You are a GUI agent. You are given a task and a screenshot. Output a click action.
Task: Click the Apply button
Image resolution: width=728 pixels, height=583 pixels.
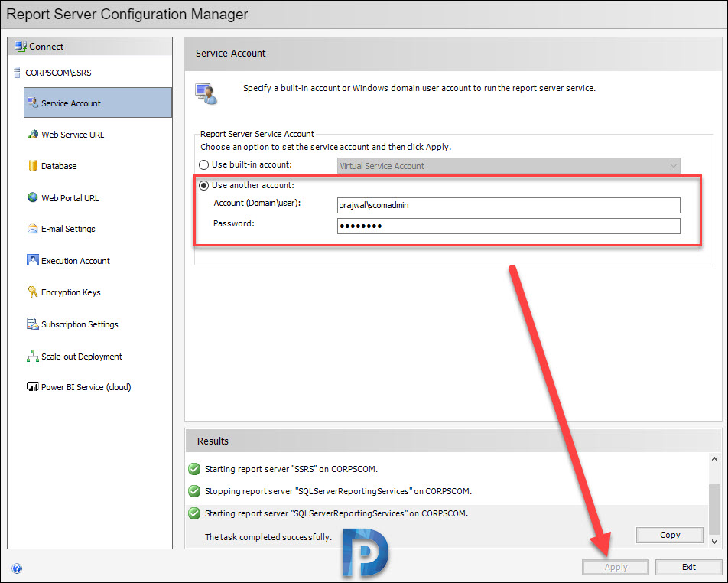coord(616,567)
